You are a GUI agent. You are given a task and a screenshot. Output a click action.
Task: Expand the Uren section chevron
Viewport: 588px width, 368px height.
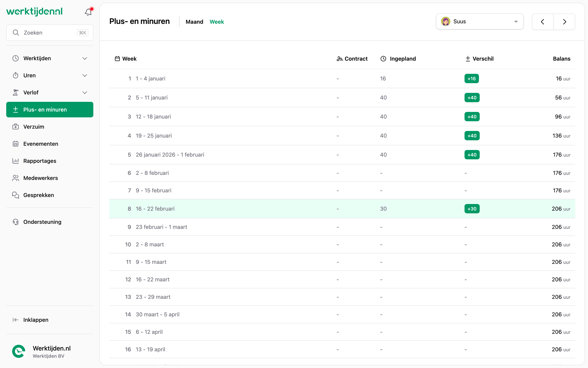tap(85, 75)
